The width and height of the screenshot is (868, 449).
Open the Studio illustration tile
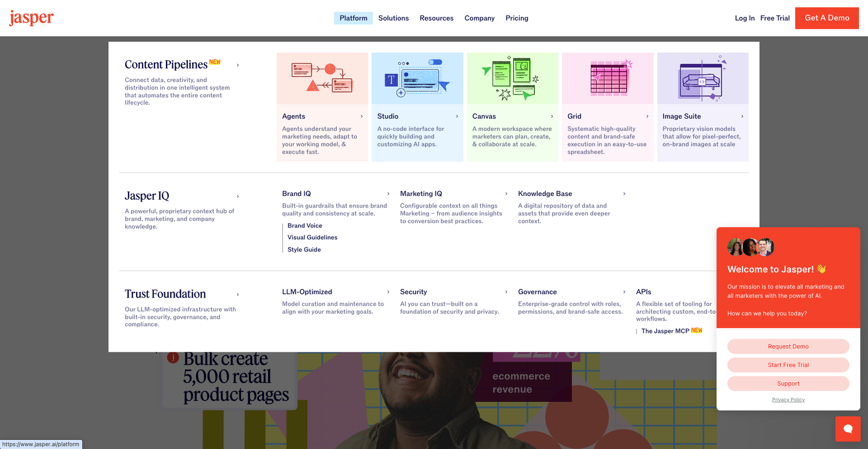(x=417, y=78)
